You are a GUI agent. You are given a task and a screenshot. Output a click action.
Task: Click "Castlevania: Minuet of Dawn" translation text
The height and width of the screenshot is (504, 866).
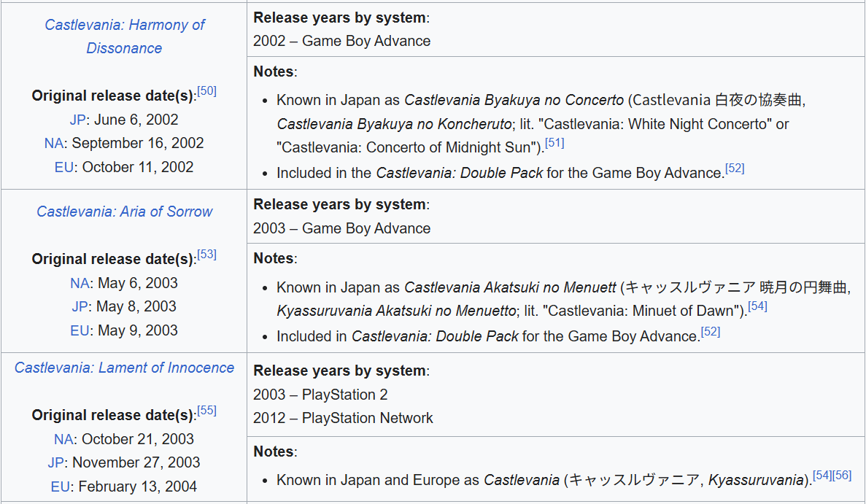click(x=642, y=311)
